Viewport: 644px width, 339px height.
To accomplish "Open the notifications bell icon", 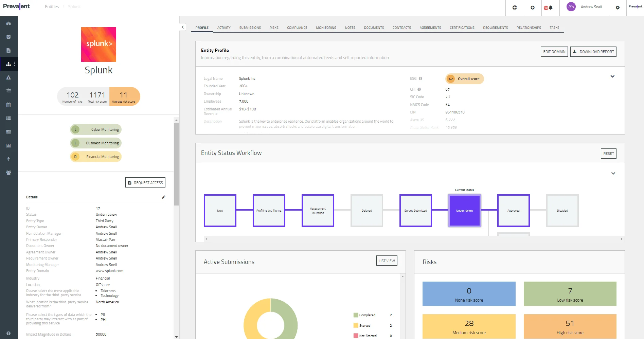I will 551,7.
